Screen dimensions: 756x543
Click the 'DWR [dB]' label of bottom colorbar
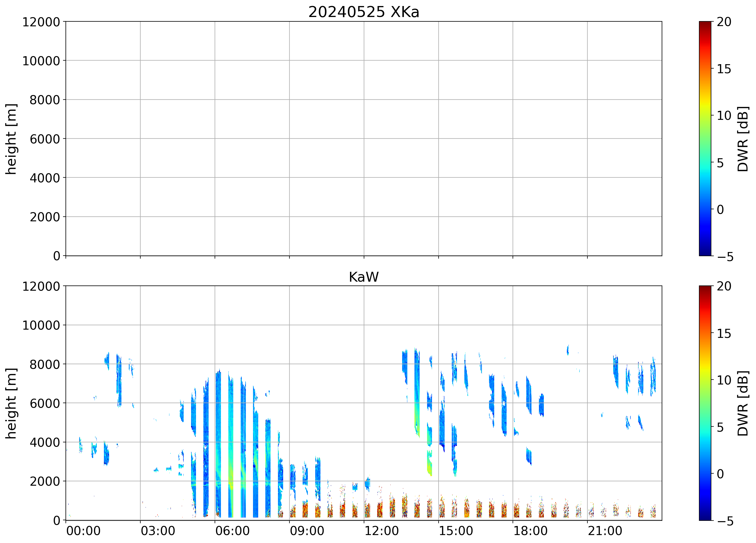pos(743,403)
